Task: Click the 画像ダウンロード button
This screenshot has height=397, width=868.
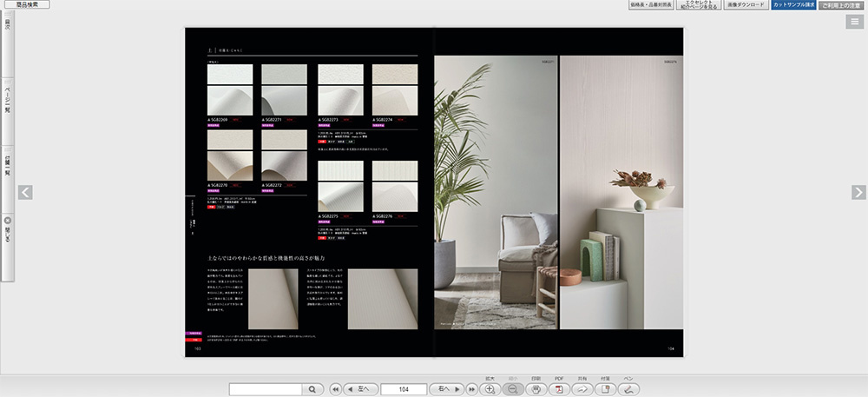Action: [746, 4]
